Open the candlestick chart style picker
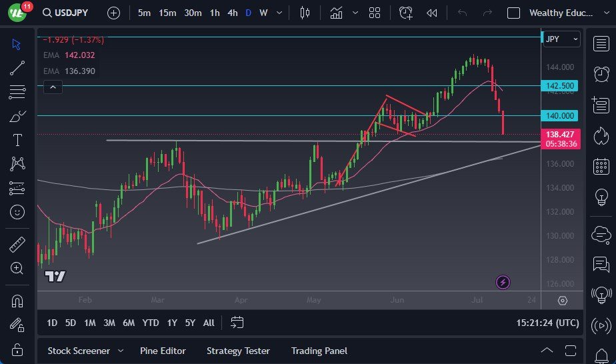This screenshot has height=364, width=616. click(305, 13)
